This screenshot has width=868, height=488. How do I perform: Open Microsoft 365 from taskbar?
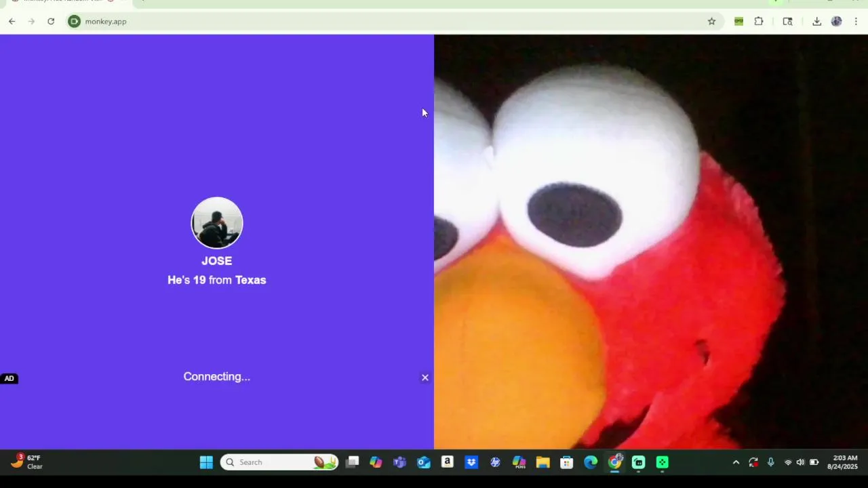click(x=519, y=462)
